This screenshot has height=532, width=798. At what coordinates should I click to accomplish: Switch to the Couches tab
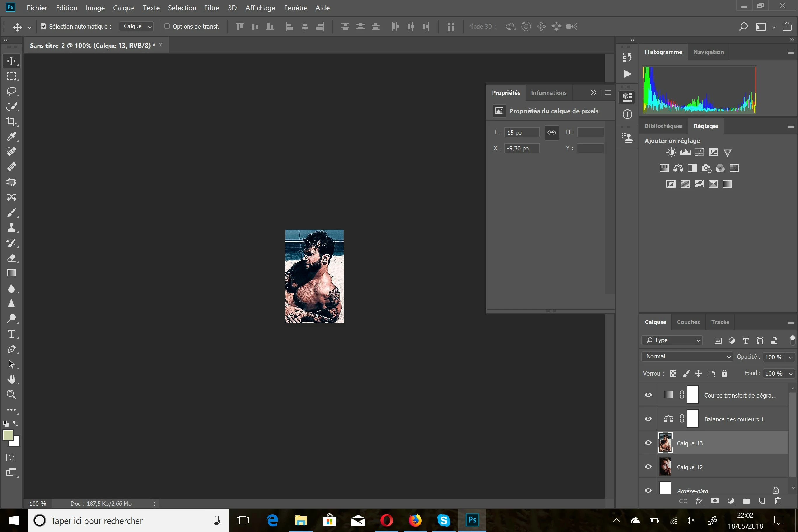click(x=688, y=322)
